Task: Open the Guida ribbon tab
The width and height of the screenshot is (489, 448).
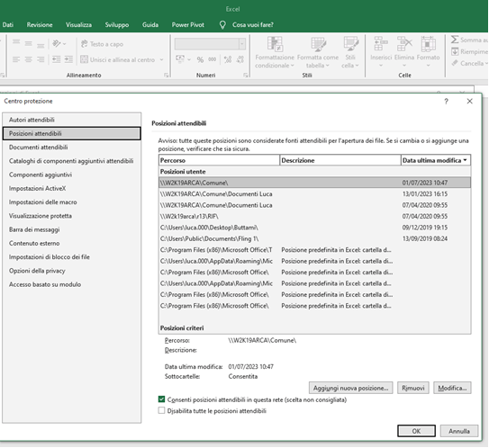Action: pos(150,25)
